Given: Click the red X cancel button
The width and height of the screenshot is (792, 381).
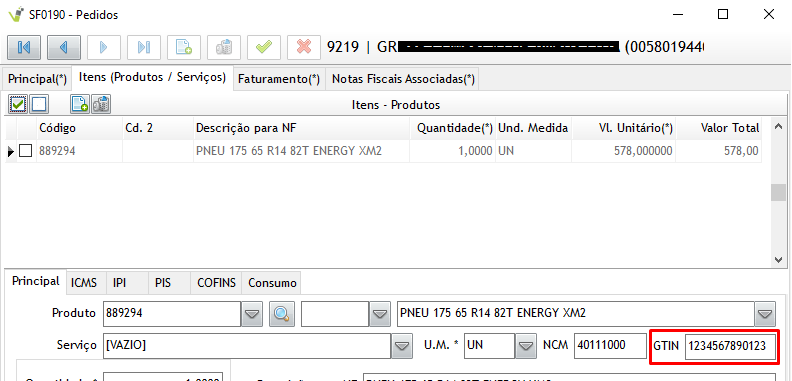Looking at the screenshot, I should (x=304, y=47).
